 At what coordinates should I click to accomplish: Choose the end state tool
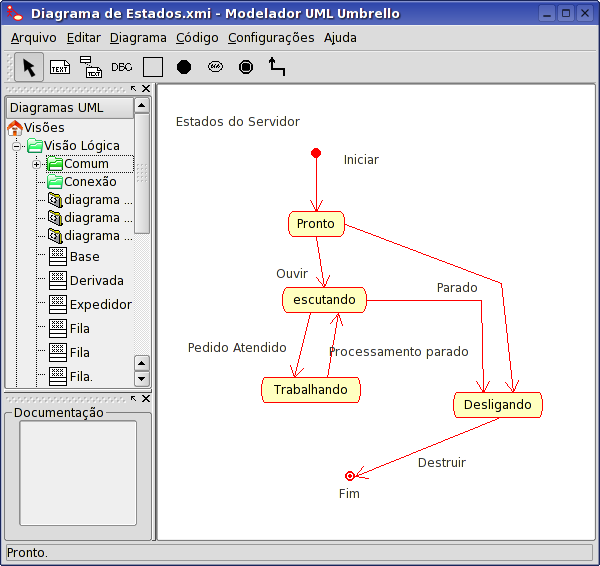pos(246,67)
